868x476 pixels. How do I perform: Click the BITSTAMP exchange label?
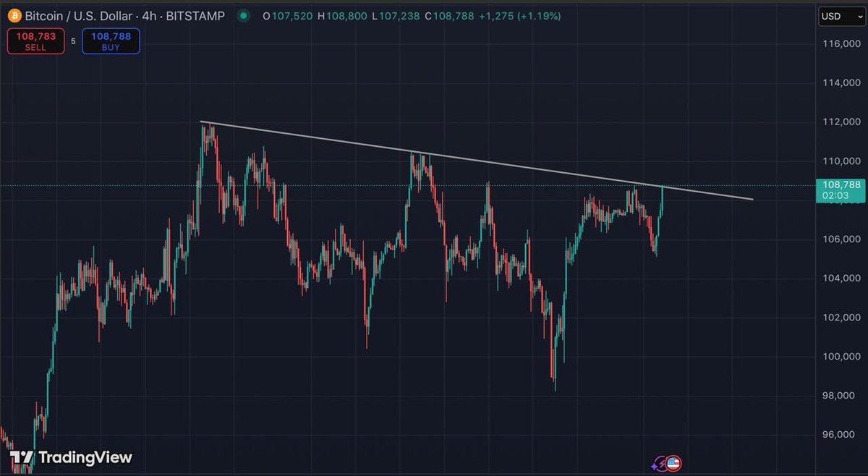[197, 15]
